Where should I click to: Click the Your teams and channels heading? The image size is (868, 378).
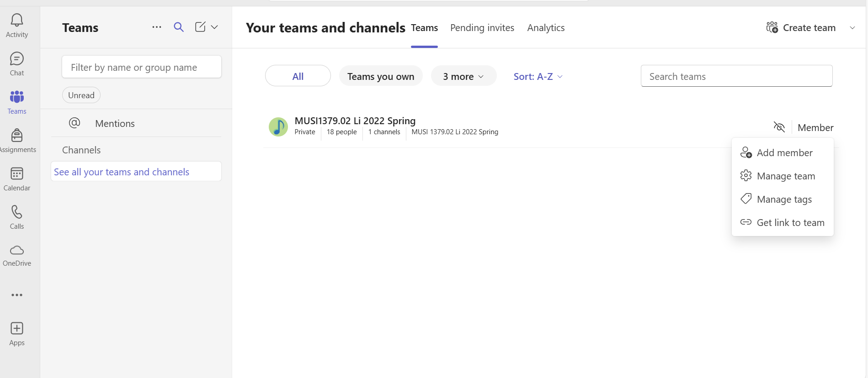click(325, 28)
